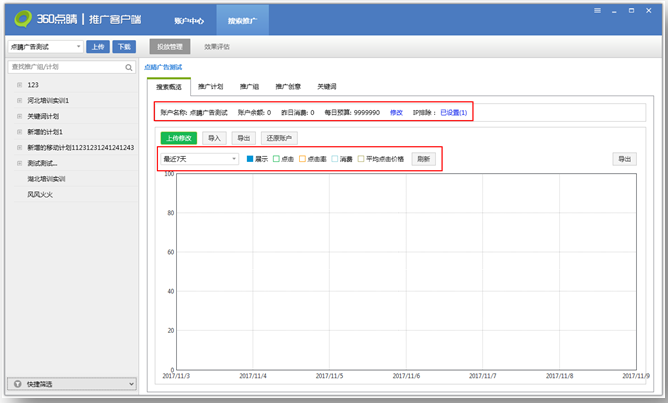Open the 点睛广告测试 account dropdown
Image resolution: width=668 pixels, height=403 pixels.
[x=44, y=46]
